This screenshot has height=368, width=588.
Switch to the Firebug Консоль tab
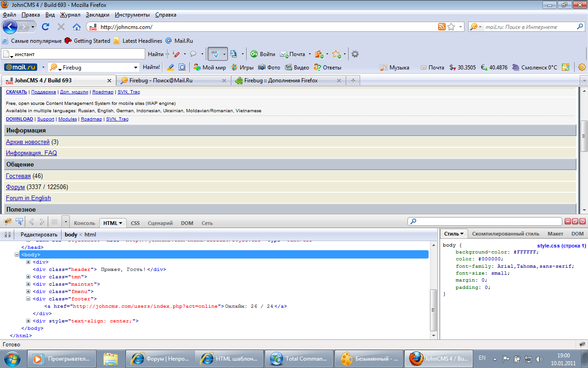click(84, 223)
